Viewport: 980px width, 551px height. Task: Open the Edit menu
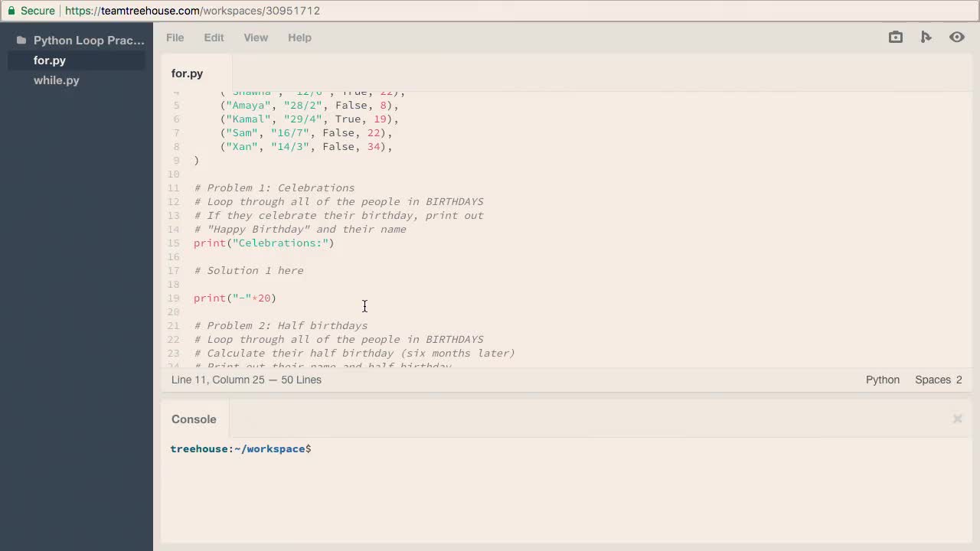click(x=214, y=37)
